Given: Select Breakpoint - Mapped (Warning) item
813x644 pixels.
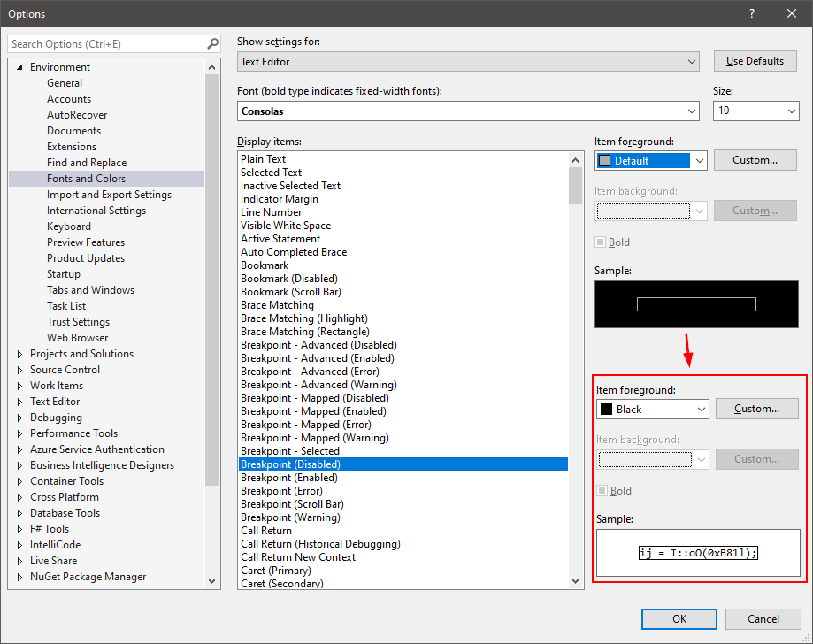Looking at the screenshot, I should 315,438.
